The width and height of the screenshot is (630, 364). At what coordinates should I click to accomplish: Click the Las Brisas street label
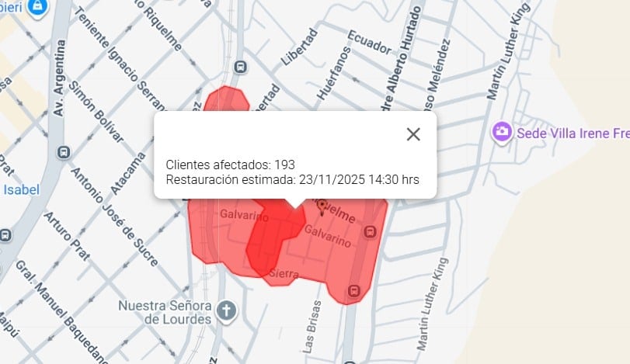312,327
